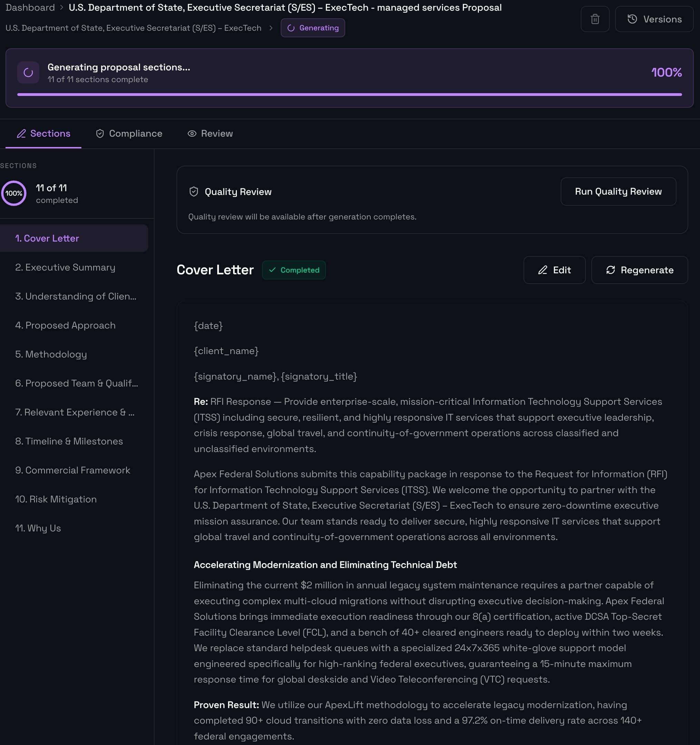Click the spinner icon in the generating banner
The image size is (700, 745).
[x=28, y=73]
